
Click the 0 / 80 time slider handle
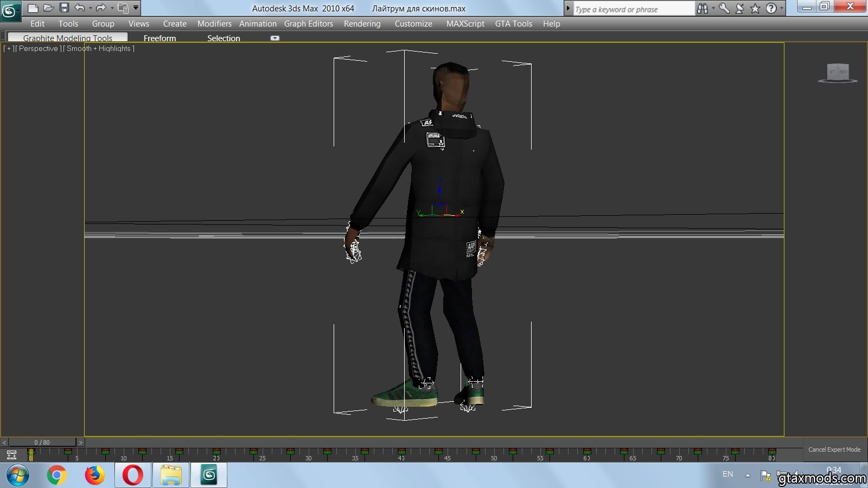[42, 442]
